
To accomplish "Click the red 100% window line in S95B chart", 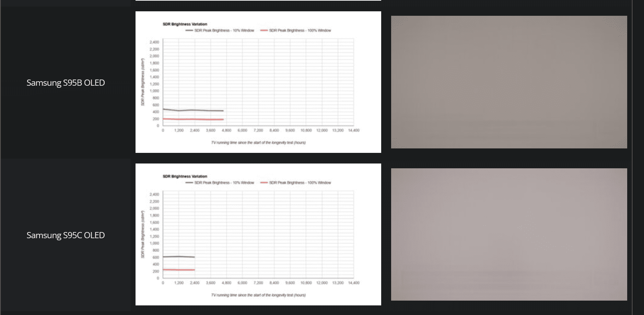I will coord(193,119).
